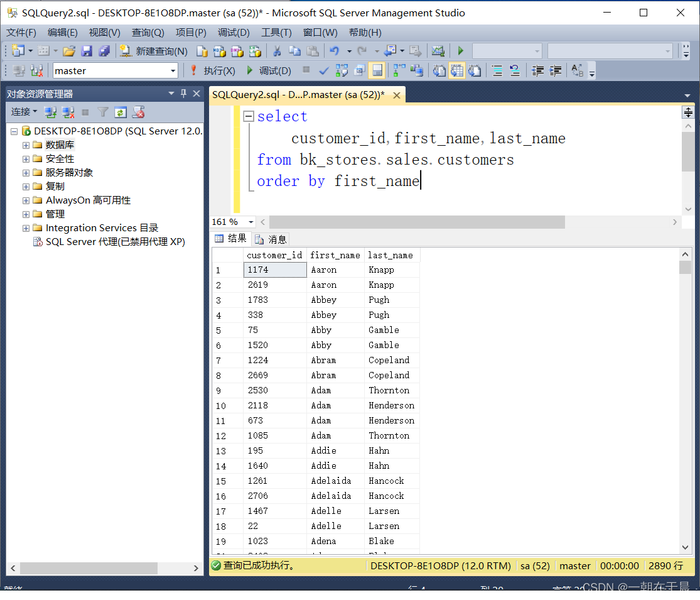Image resolution: width=700 pixels, height=600 pixels.
Task: Close the SQLQuery2.sql tab
Action: (x=396, y=95)
